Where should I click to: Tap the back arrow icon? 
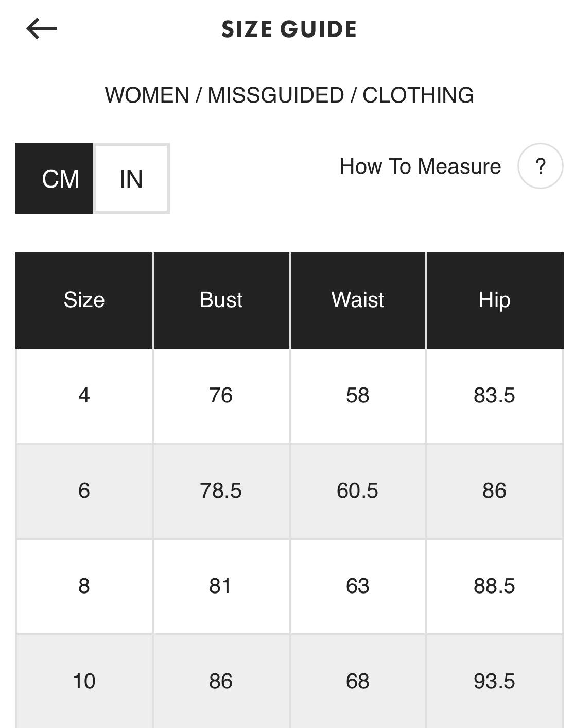tap(42, 28)
